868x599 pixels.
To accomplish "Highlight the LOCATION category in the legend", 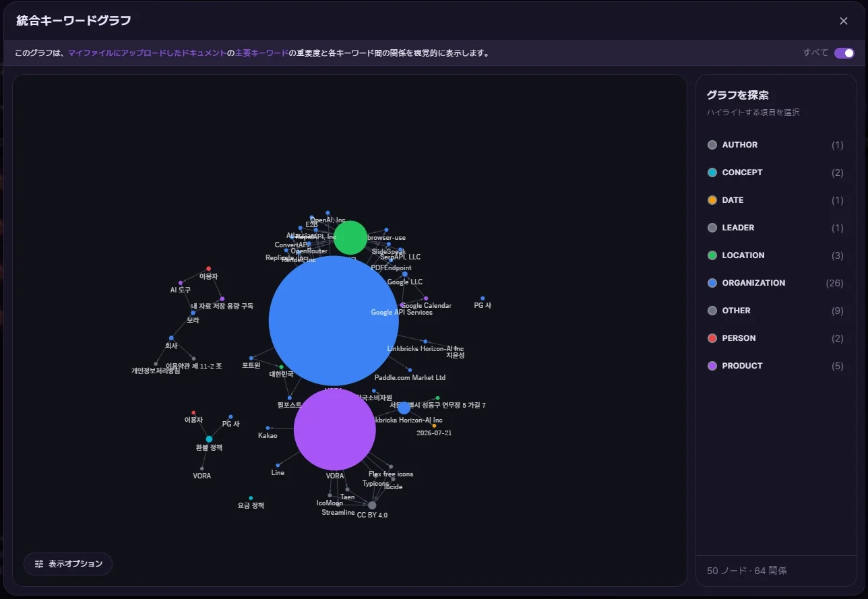I will [775, 255].
